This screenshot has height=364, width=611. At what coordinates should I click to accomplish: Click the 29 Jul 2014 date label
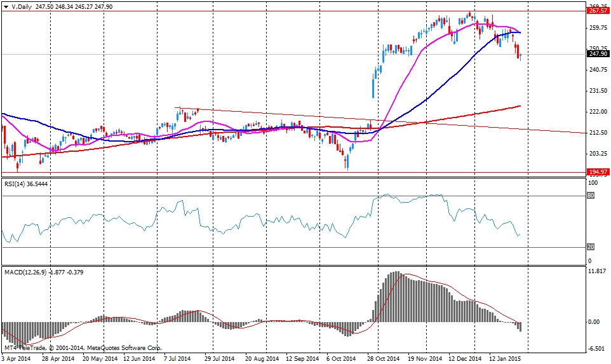pos(219,358)
